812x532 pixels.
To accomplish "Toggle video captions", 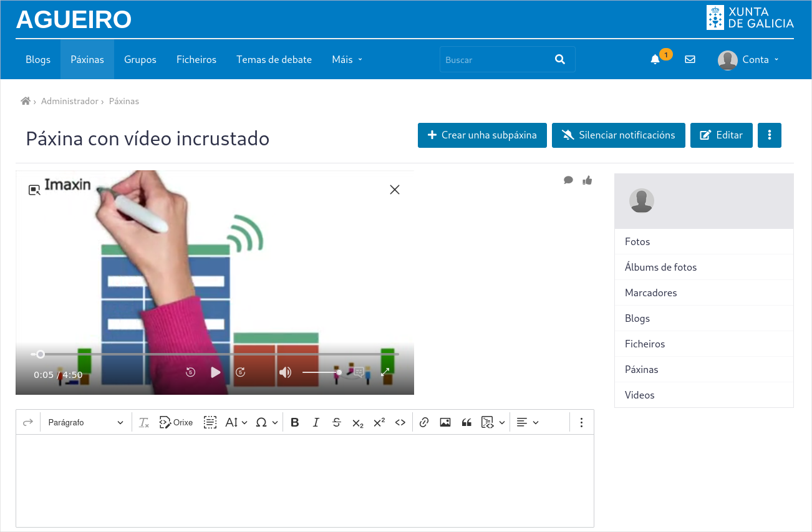I will (359, 372).
